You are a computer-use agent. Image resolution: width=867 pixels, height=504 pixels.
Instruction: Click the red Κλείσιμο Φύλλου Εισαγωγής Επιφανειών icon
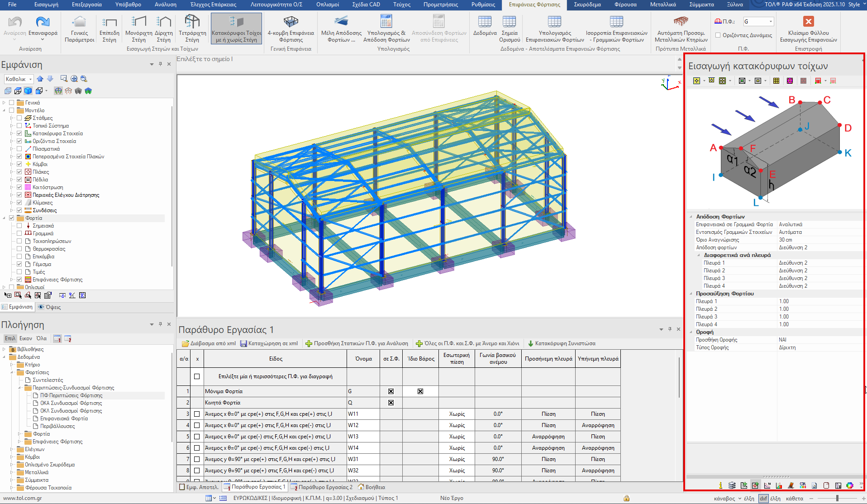point(808,22)
